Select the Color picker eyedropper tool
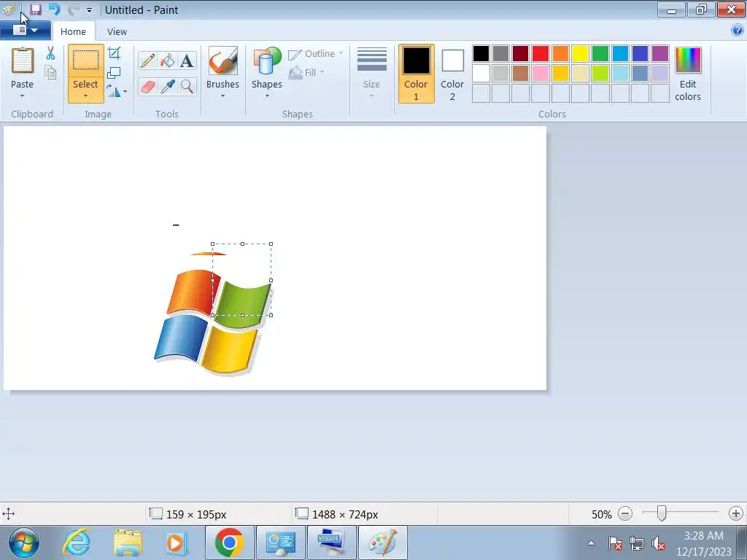The width and height of the screenshot is (747, 560). pyautogui.click(x=167, y=87)
